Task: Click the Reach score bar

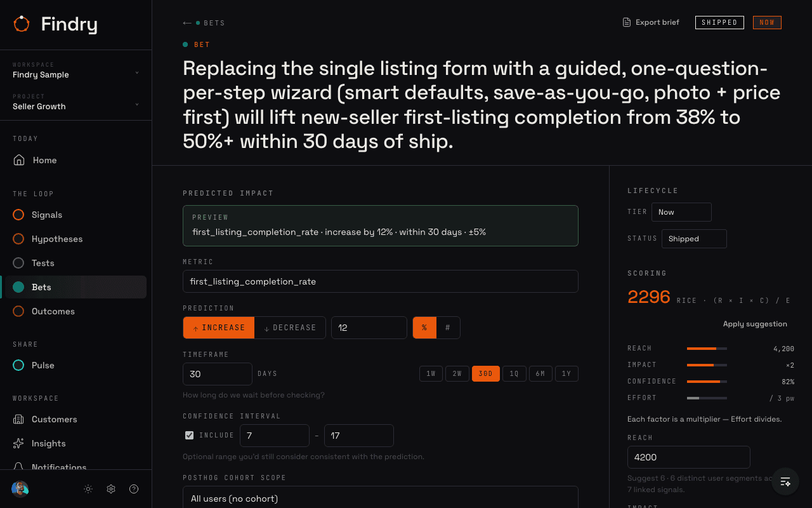Action: click(707, 349)
